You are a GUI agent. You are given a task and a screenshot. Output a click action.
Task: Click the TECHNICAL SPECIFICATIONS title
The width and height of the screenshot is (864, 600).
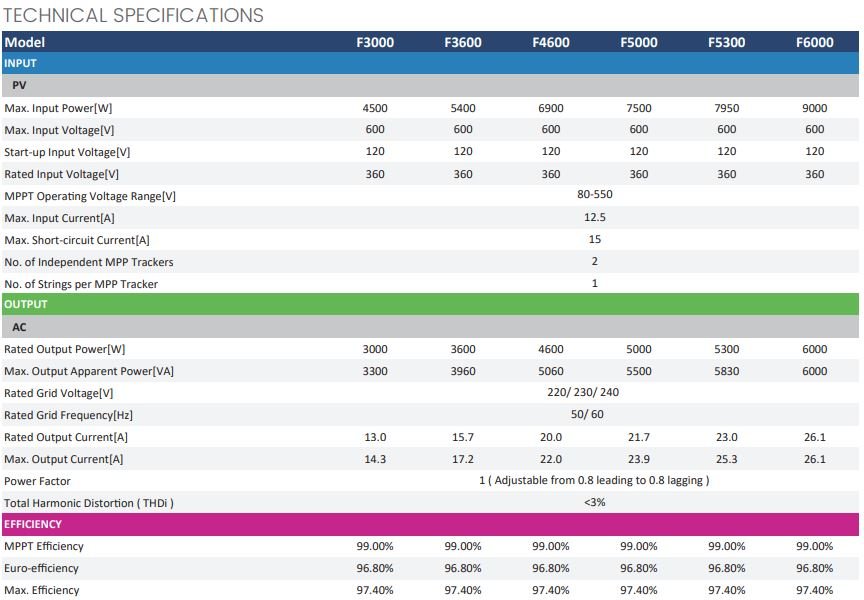(x=134, y=15)
